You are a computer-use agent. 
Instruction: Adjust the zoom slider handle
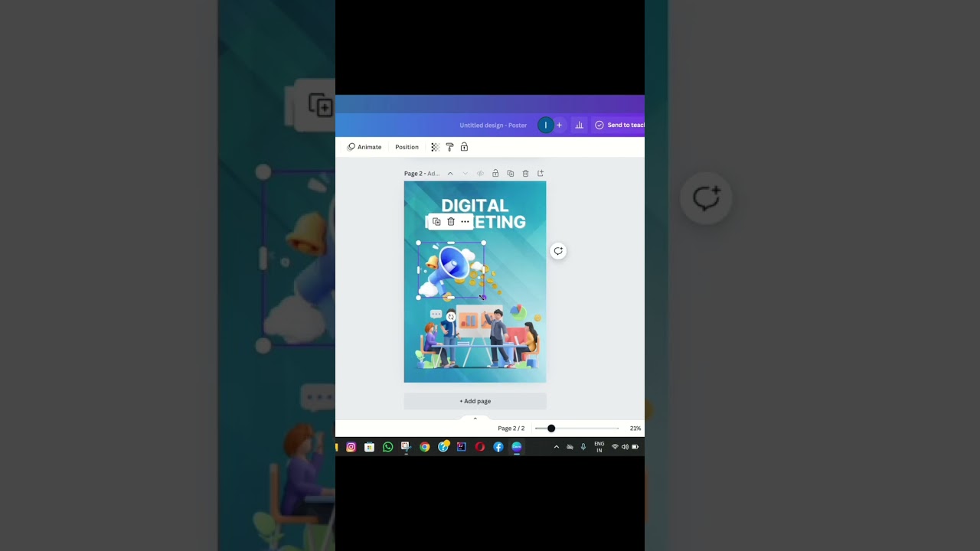click(x=551, y=429)
